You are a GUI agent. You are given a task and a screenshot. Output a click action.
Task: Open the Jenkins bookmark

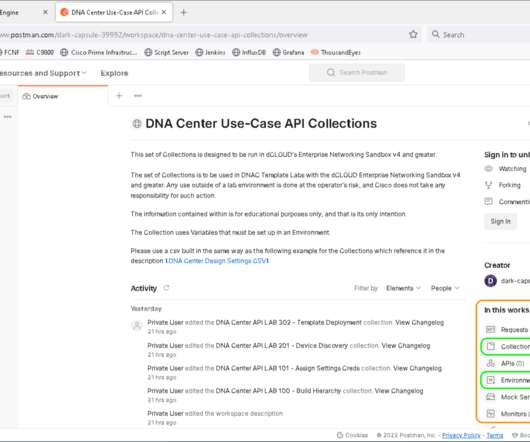click(210, 52)
